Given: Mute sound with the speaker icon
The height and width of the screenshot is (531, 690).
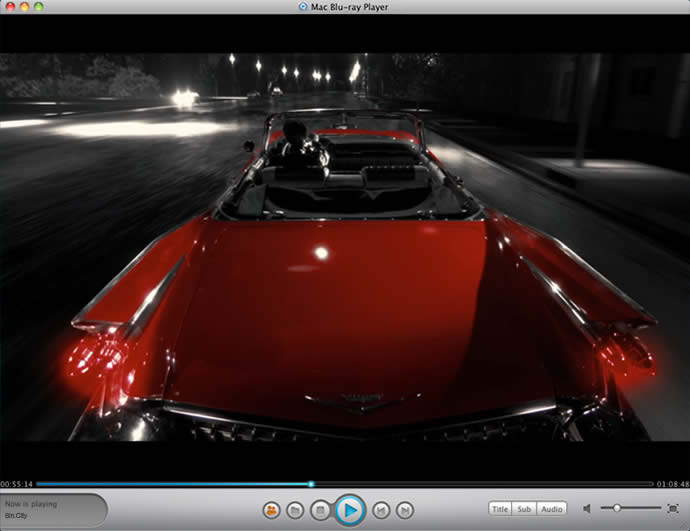Looking at the screenshot, I should tap(587, 509).
